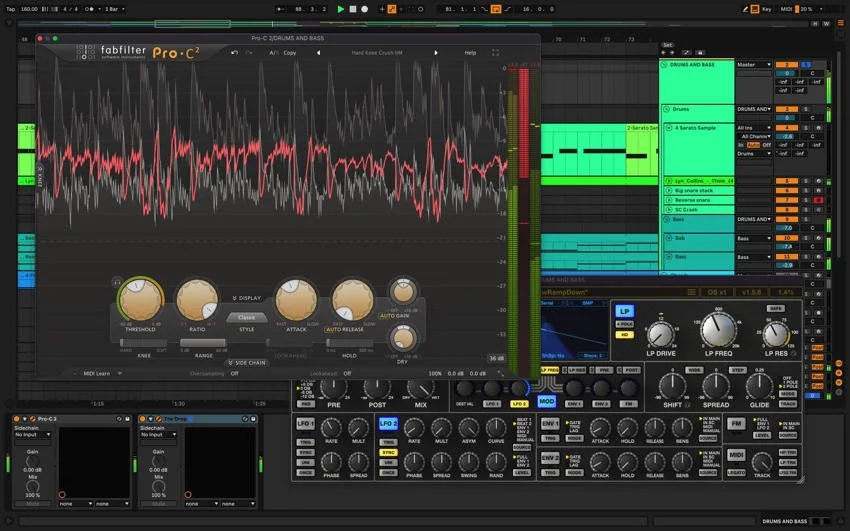The image size is (850, 531).
Task: Copy the A/B state in Pro-C 2
Action: [x=289, y=53]
